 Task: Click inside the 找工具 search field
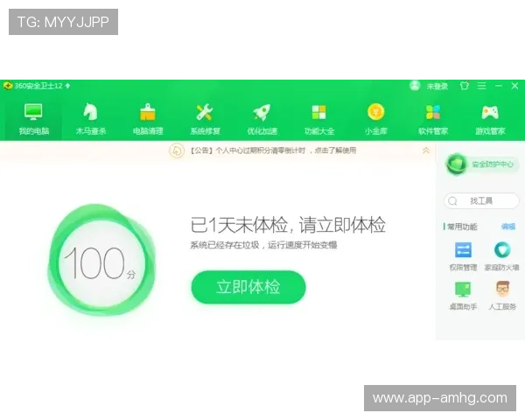(x=482, y=201)
